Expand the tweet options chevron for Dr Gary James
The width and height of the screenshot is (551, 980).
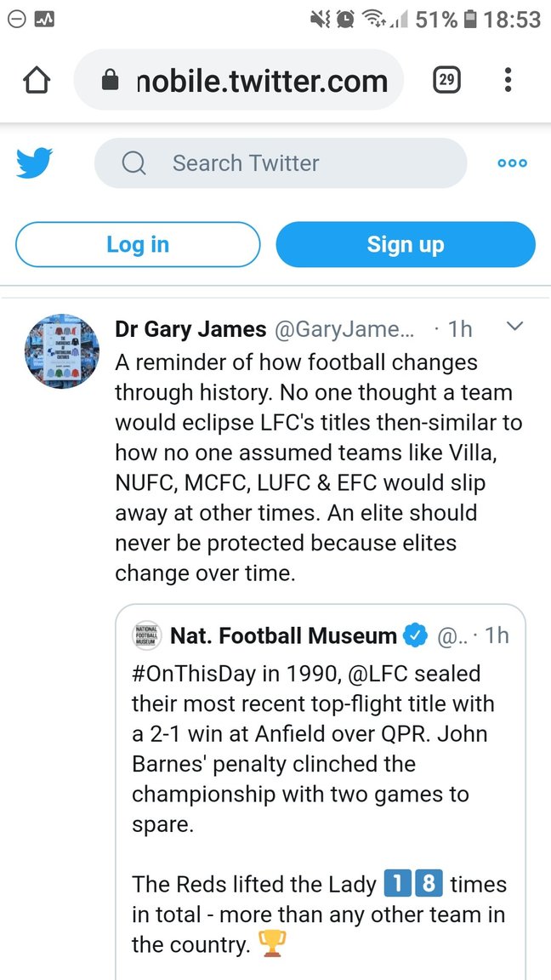514,326
